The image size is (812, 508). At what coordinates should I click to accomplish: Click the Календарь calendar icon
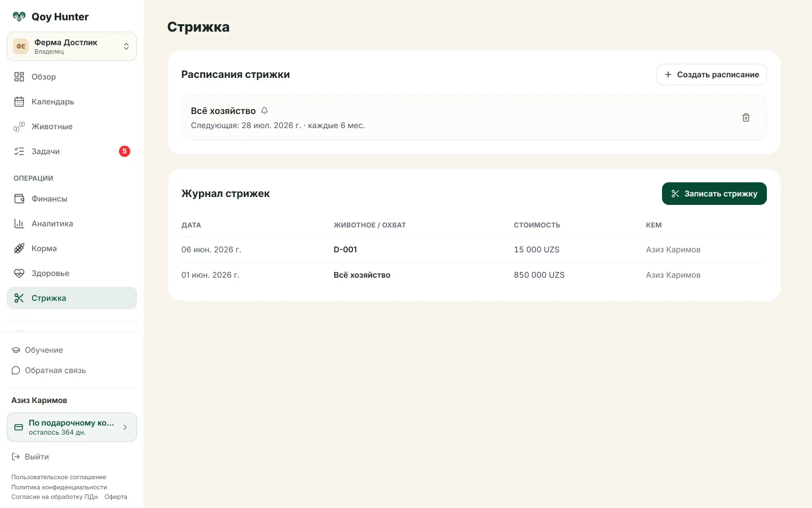19,102
